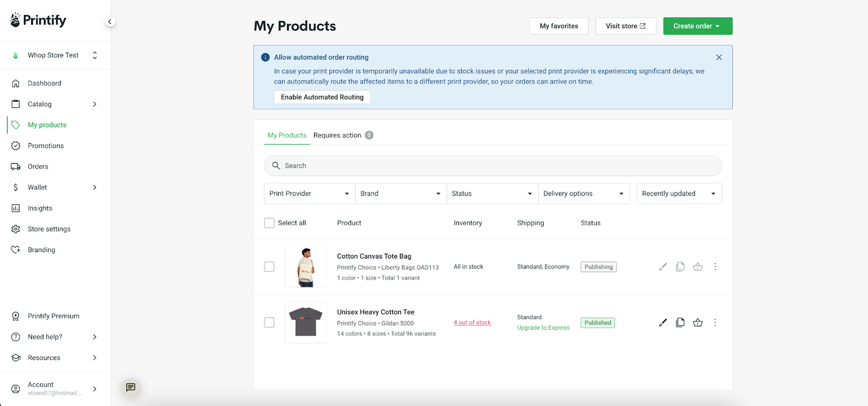868x406 pixels.
Task: Click the My favorites button
Action: (559, 26)
